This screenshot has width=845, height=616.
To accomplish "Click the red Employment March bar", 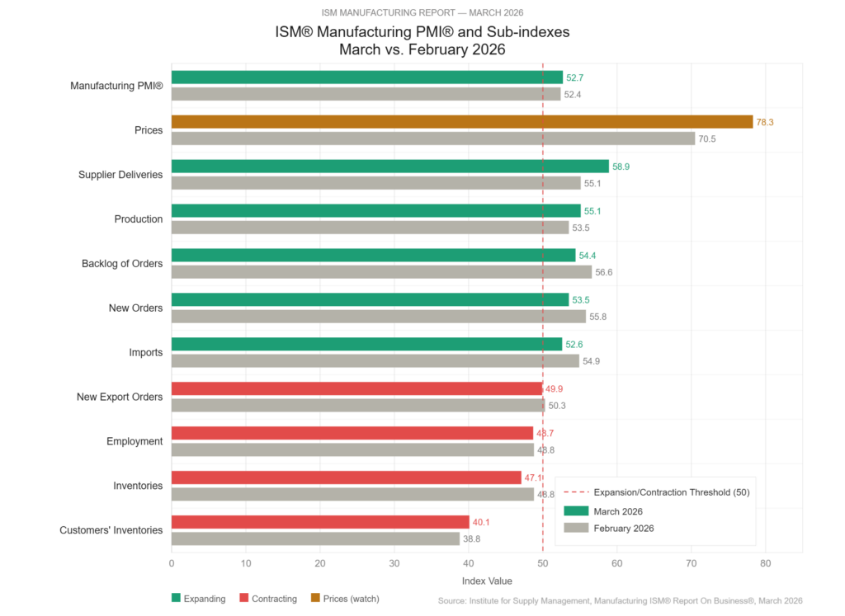I will point(352,433).
